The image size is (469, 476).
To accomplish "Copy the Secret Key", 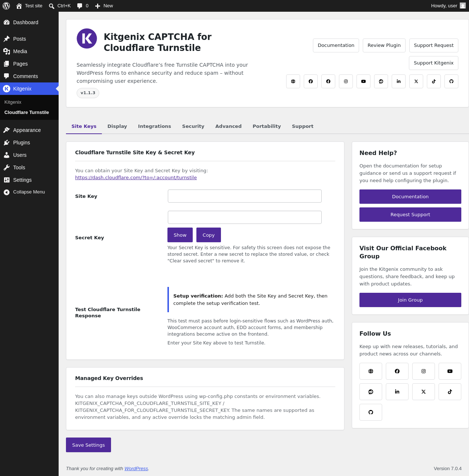I will tap(208, 235).
